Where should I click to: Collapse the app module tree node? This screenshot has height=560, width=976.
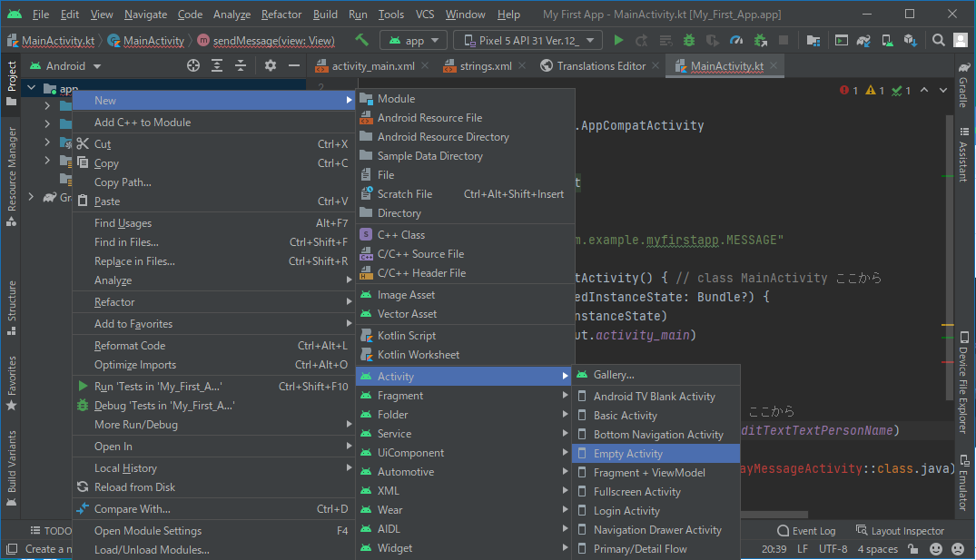[x=33, y=89]
